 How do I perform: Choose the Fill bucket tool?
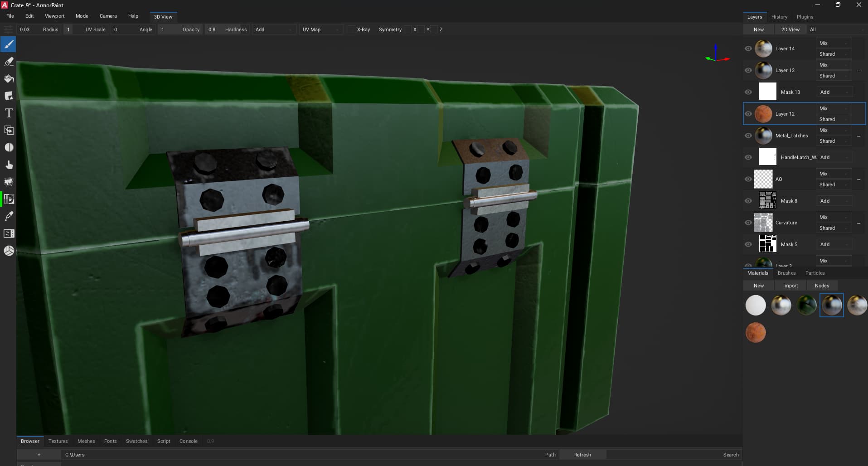[x=9, y=79]
